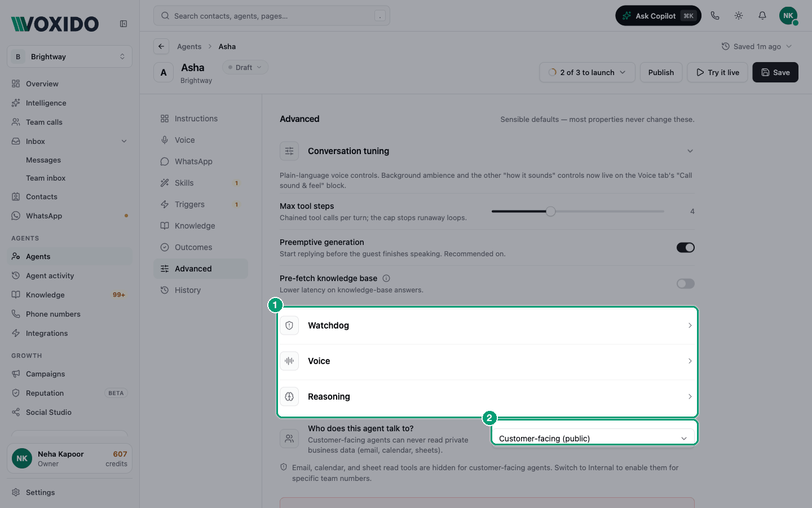Image resolution: width=812 pixels, height=508 pixels.
Task: Open Intelligence in the sidebar
Action: (x=70, y=103)
